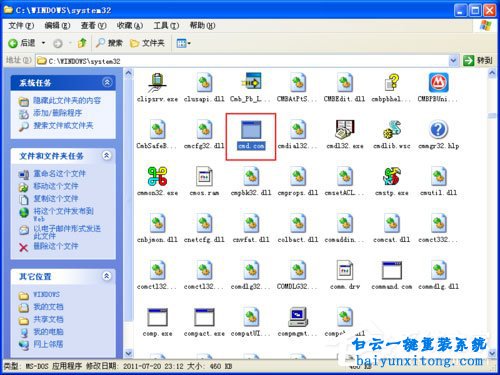Select the cmstp.exe file icon

[x=392, y=176]
